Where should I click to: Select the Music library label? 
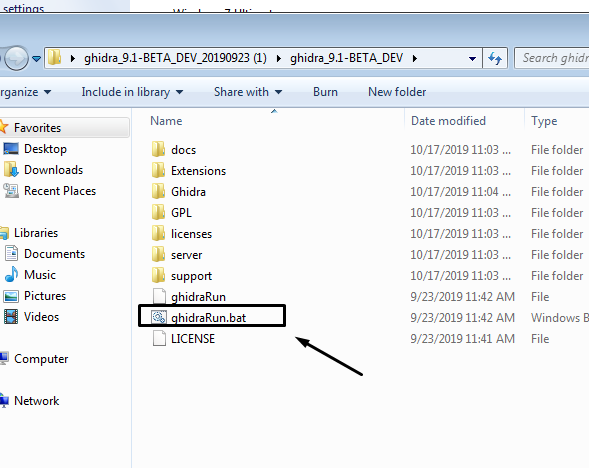(x=40, y=275)
